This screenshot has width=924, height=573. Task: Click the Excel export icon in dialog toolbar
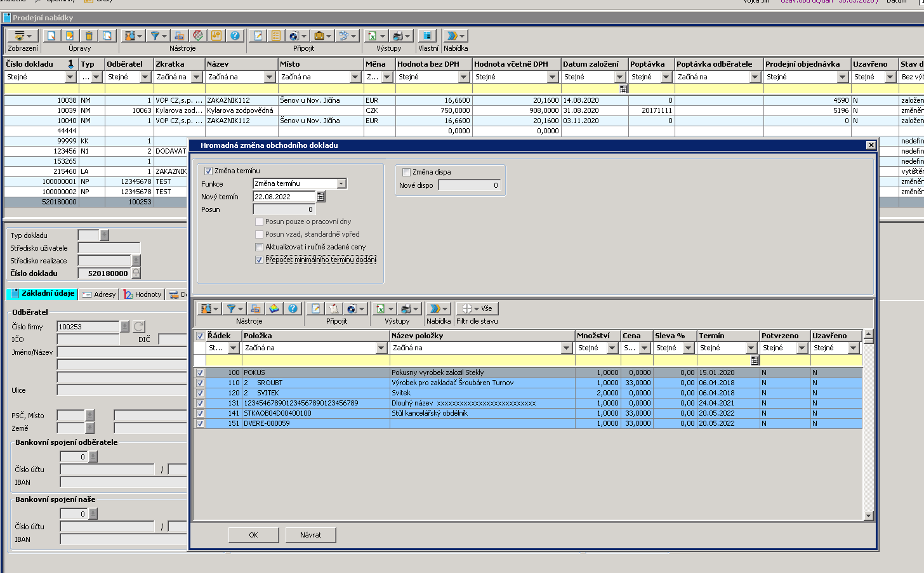coord(380,309)
